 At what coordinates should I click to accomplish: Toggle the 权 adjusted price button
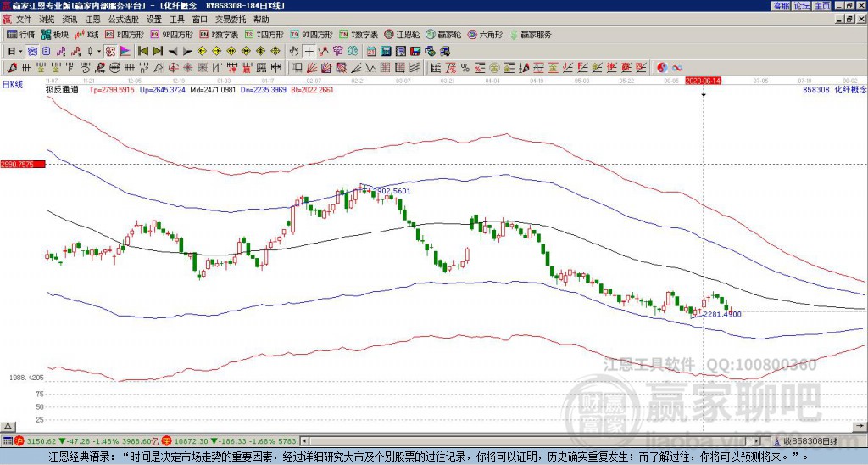110,52
